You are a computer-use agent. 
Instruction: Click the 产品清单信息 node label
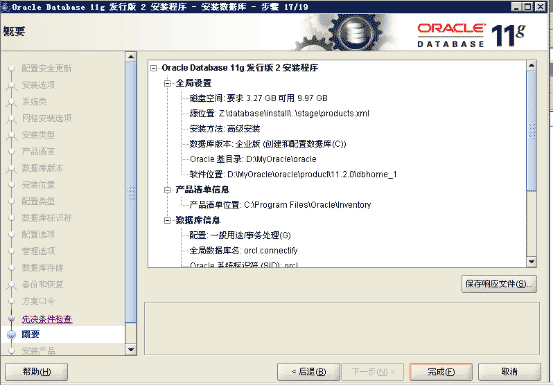(x=202, y=190)
